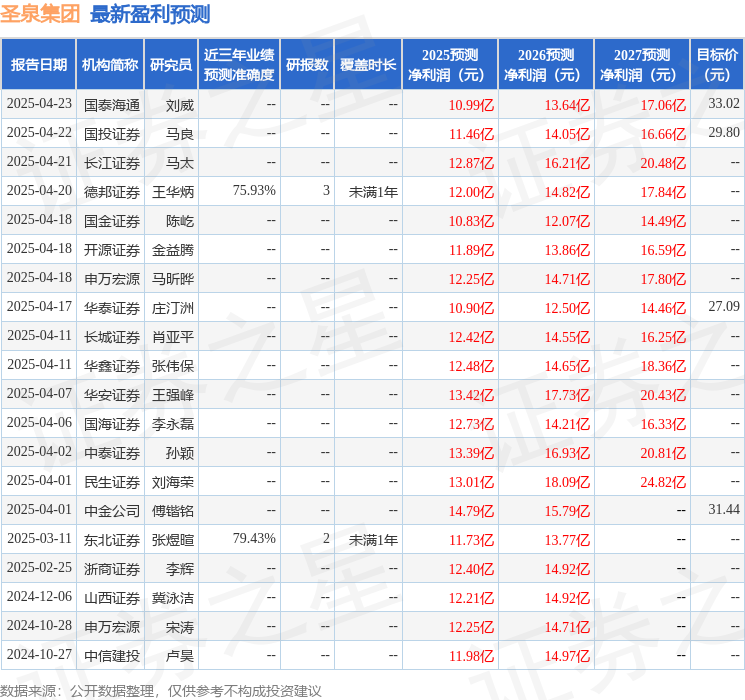Click 东北证券 coverage duration 未满1年
Viewport: 745px width, 700px height.
click(x=373, y=540)
